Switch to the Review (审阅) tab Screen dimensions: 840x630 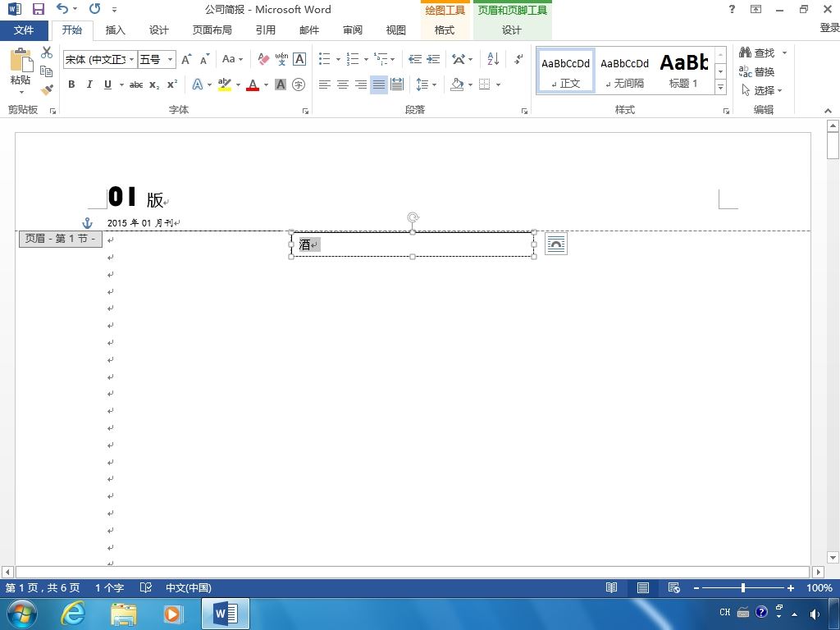[x=353, y=30]
